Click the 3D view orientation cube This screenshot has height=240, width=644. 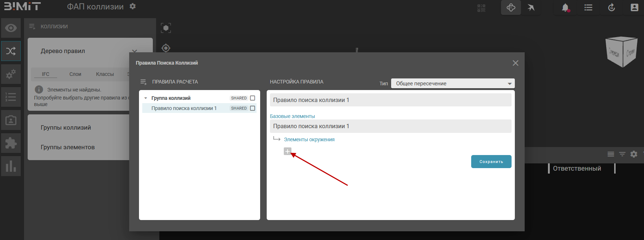click(x=621, y=52)
